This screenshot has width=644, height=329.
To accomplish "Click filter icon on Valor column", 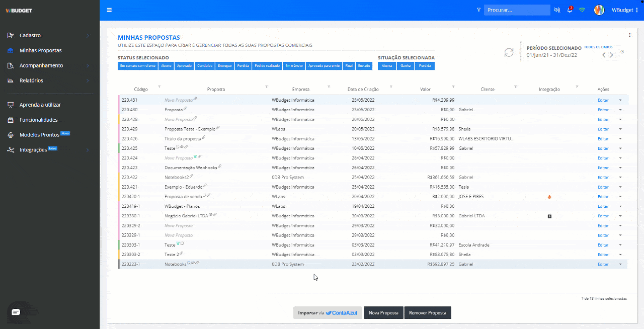I will (x=453, y=87).
